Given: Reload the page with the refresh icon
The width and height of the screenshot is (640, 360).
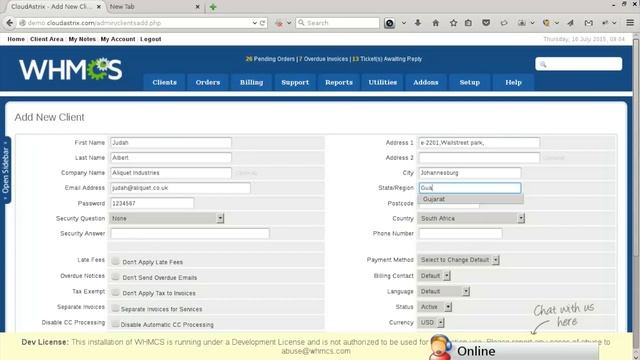Looking at the screenshot, I should coord(262,23).
